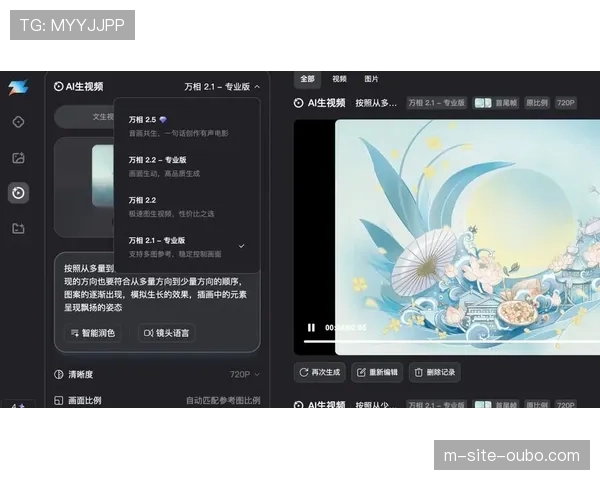
Task: Choose the 万相 2.2 model option
Action: pos(187,207)
